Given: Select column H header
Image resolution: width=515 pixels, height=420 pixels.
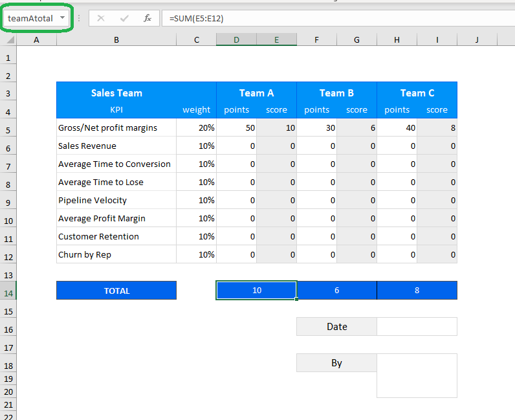Looking at the screenshot, I should 397,40.
